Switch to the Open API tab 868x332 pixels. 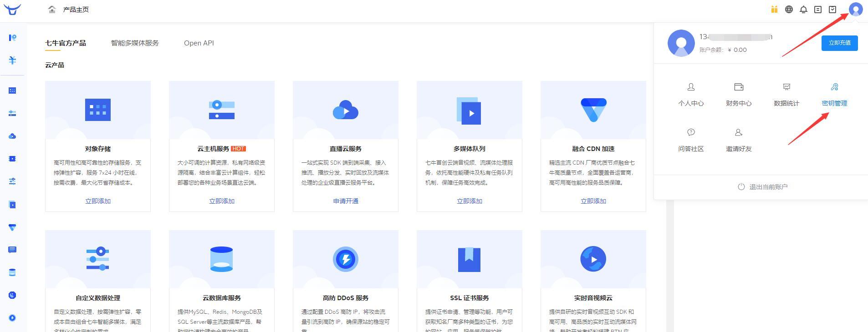pos(199,43)
